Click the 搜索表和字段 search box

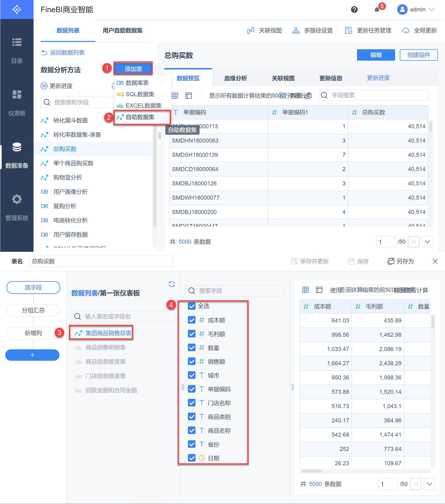(x=78, y=102)
